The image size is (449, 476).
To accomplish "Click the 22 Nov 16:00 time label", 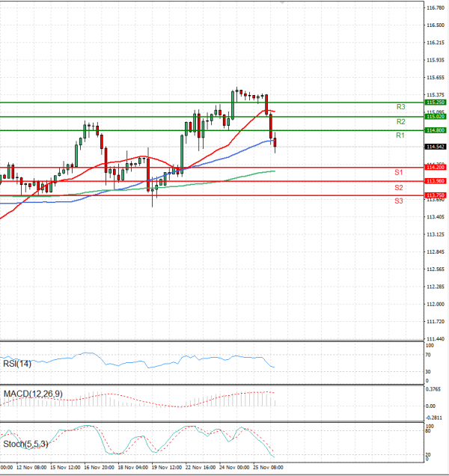I will coord(201,468).
